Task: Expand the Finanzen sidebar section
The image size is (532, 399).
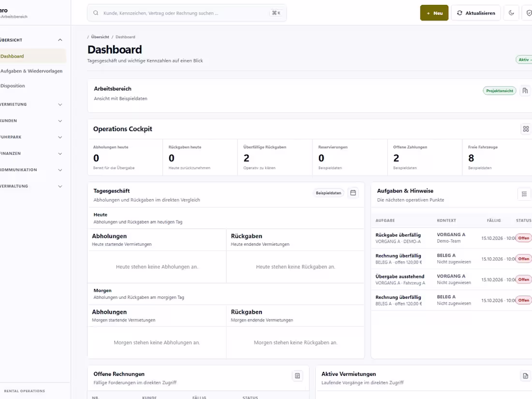Action: [x=31, y=153]
